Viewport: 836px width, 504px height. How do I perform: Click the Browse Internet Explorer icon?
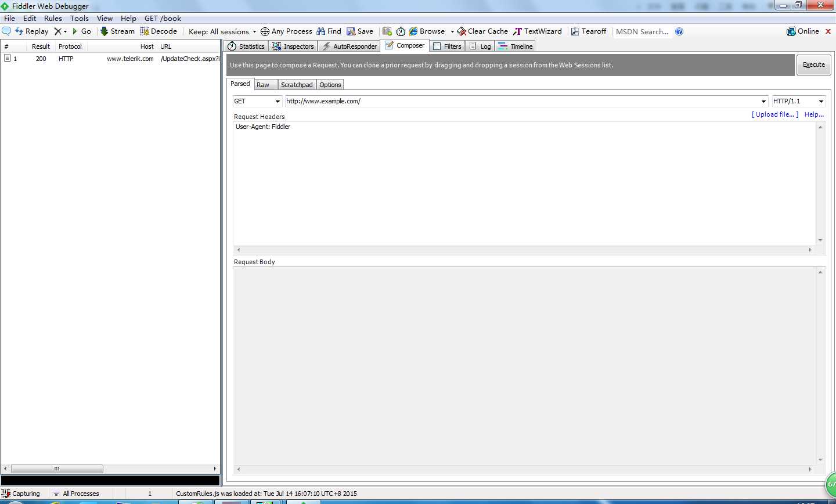pos(413,31)
